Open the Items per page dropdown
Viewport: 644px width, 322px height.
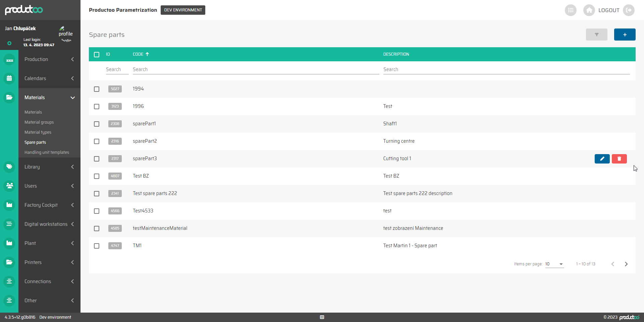[554, 264]
